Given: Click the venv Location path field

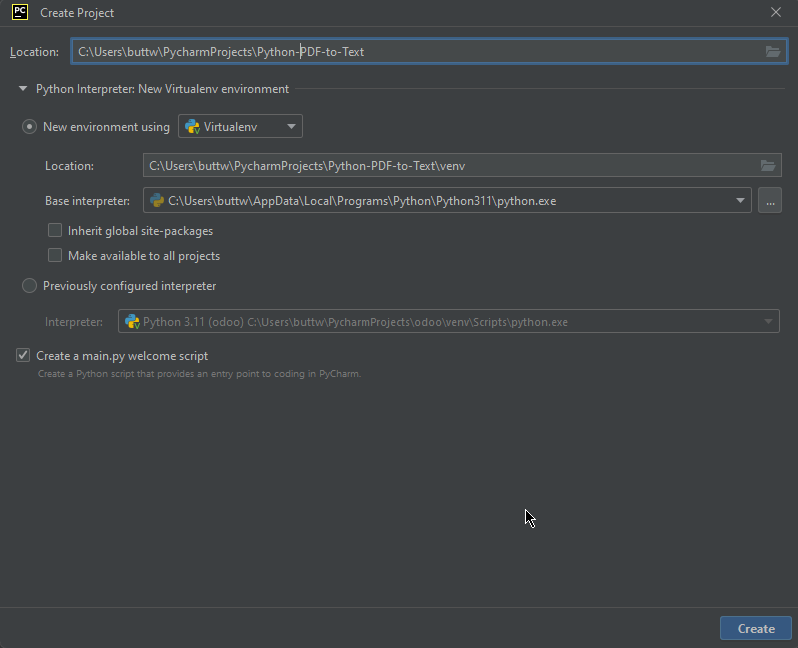Looking at the screenshot, I should (x=450, y=166).
